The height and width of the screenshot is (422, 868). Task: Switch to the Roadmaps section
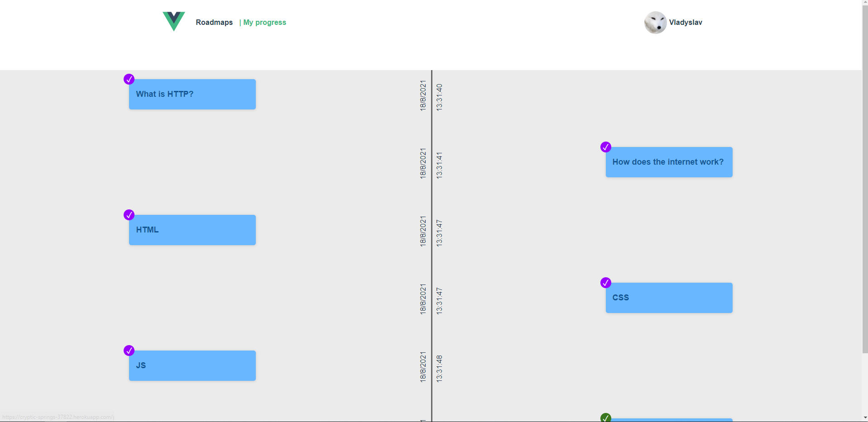(214, 22)
